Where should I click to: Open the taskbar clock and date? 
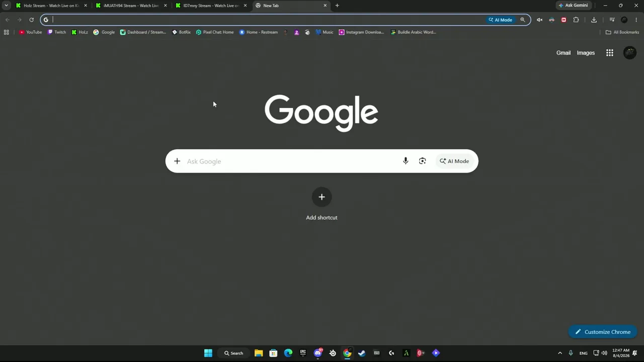tap(621, 353)
